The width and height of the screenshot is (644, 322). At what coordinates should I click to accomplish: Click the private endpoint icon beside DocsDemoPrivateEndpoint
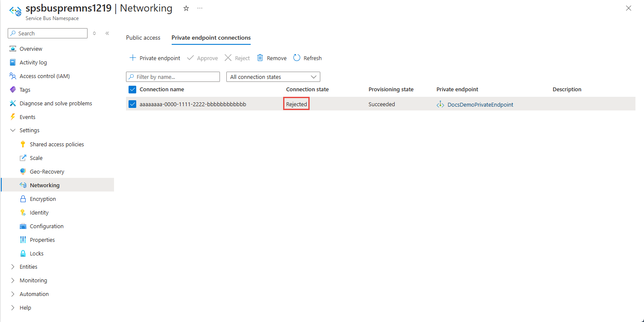(x=440, y=104)
